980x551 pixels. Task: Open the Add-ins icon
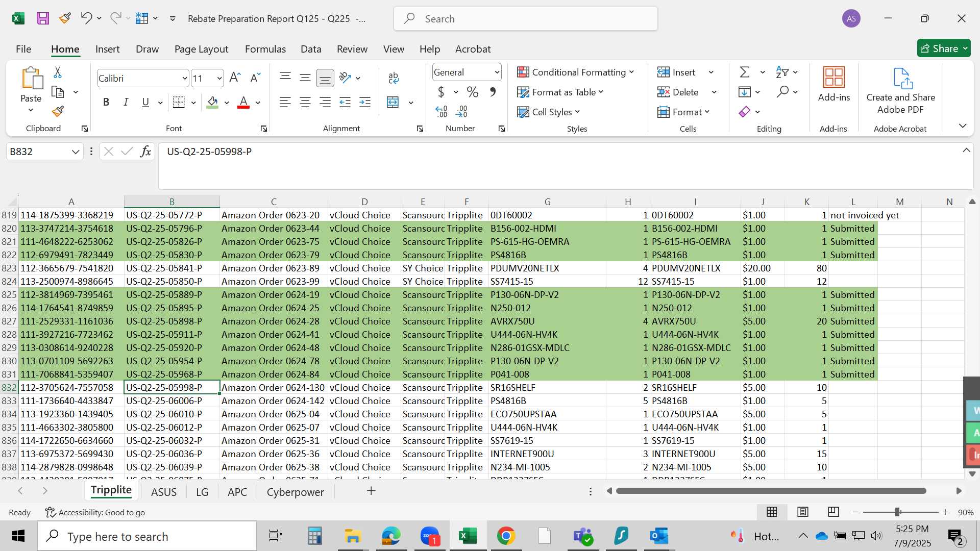pyautogui.click(x=834, y=84)
